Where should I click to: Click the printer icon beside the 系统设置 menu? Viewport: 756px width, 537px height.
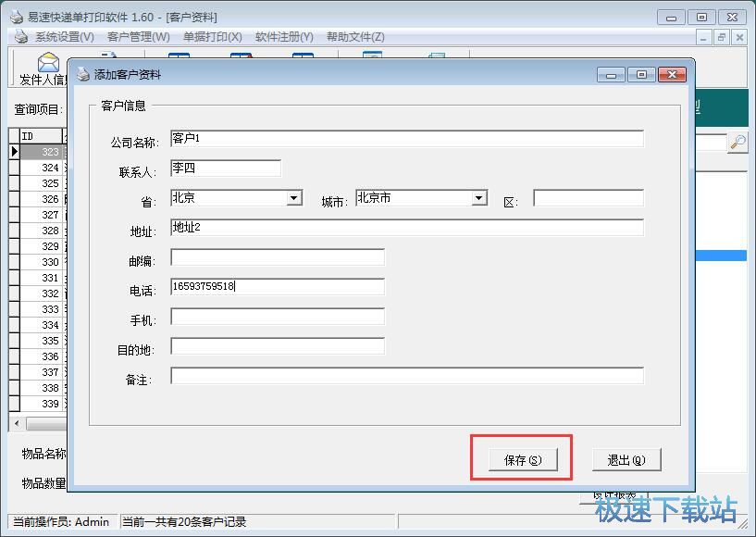(21, 37)
